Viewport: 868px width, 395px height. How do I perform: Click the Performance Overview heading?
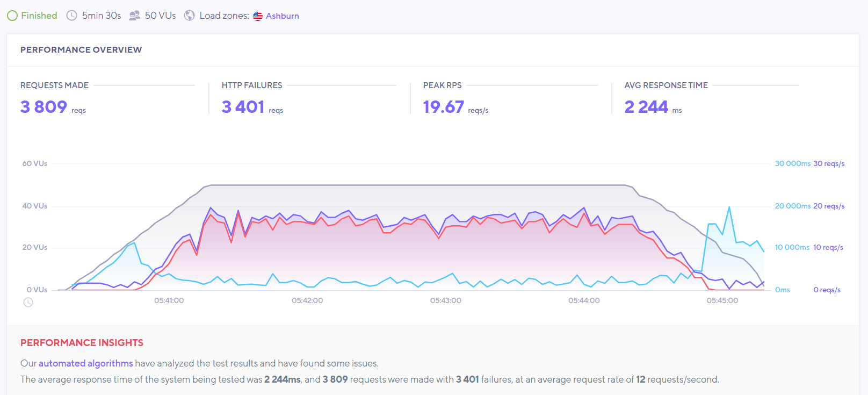81,49
